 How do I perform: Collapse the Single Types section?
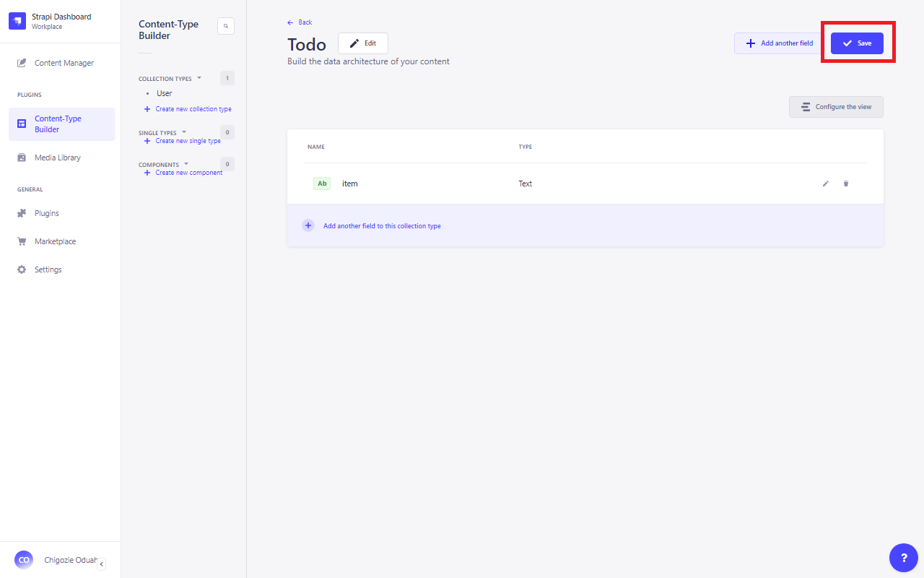point(184,132)
